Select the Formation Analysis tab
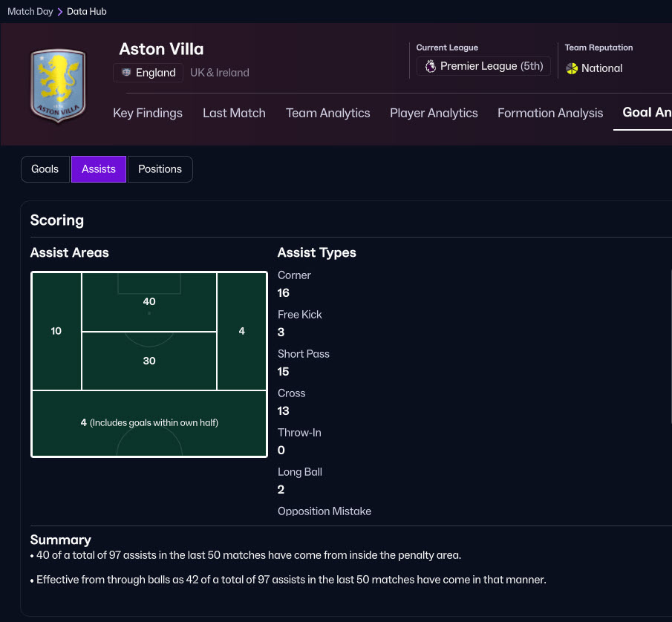 pos(550,114)
